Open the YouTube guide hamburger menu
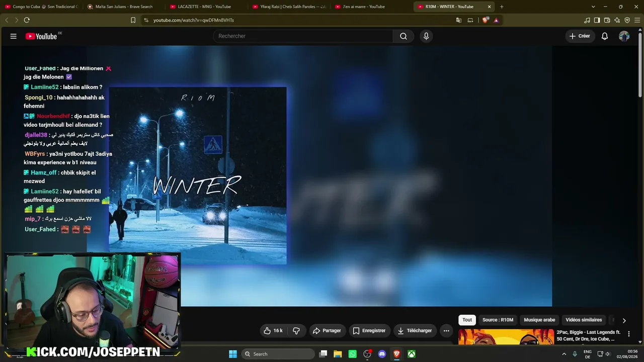644x362 pixels. tap(14, 36)
